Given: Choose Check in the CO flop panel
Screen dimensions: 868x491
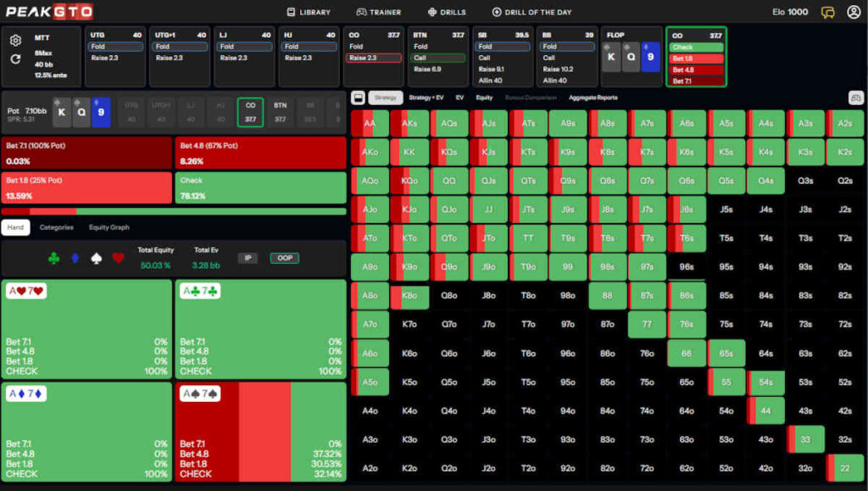Looking at the screenshot, I should coord(697,47).
